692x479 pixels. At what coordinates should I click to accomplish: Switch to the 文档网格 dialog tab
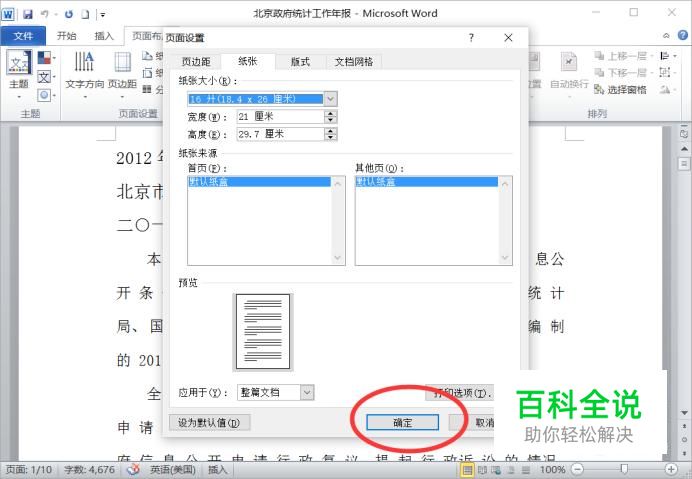pyautogui.click(x=354, y=62)
